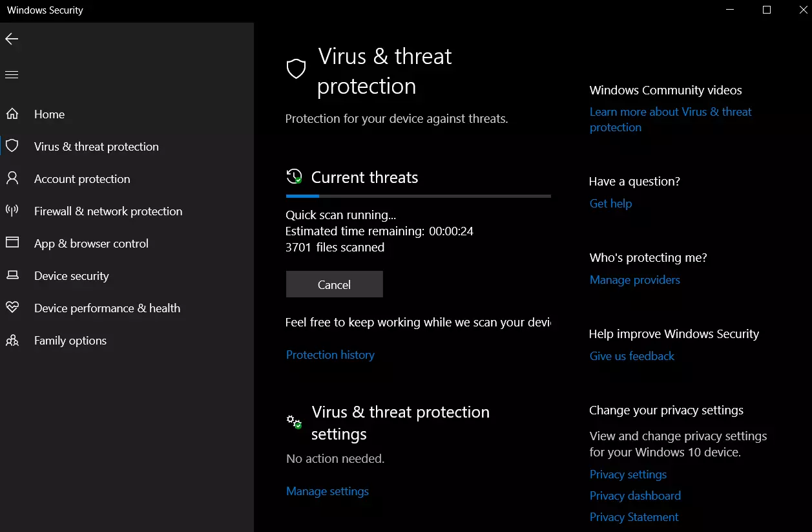Click Firewall & network protection antenna icon
This screenshot has width=812, height=532.
click(12, 211)
